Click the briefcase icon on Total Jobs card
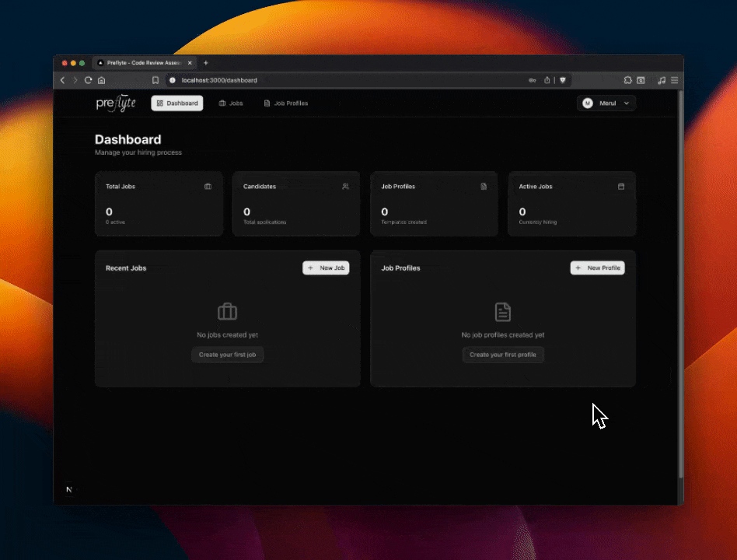This screenshot has height=560, width=737. [x=208, y=187]
